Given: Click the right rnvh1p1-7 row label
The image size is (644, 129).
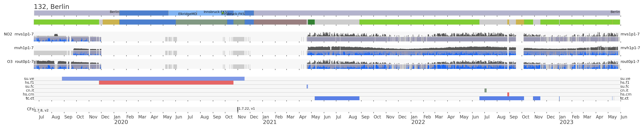Looking at the screenshot, I should [x=630, y=48].
